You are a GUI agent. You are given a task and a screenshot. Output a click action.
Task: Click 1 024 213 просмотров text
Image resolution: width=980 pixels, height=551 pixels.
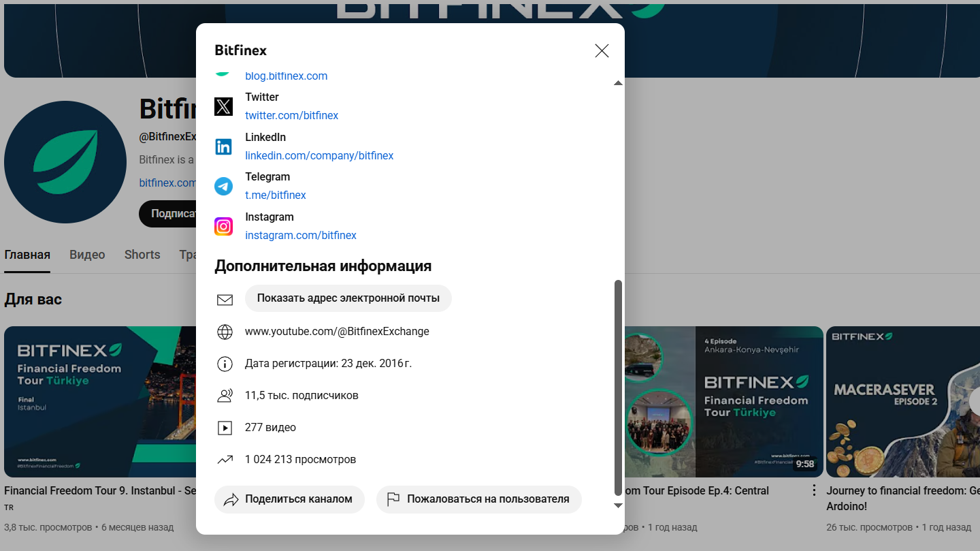[300, 460]
